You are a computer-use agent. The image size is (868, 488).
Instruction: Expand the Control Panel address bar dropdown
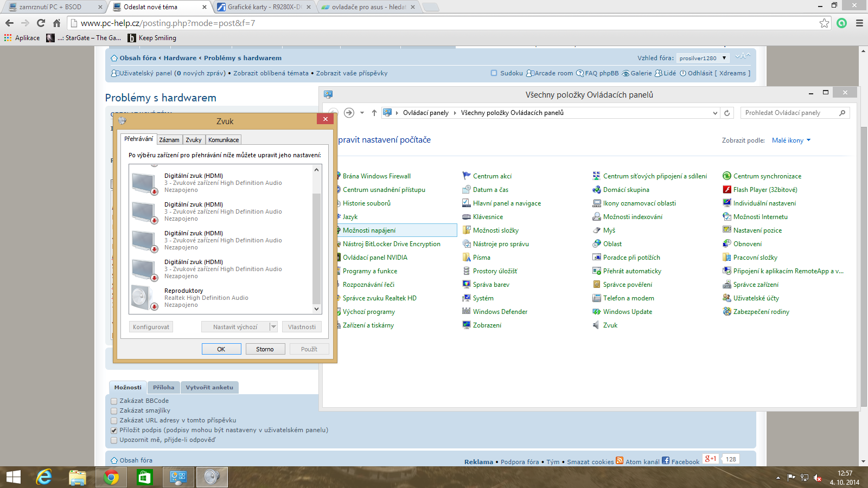[715, 113]
